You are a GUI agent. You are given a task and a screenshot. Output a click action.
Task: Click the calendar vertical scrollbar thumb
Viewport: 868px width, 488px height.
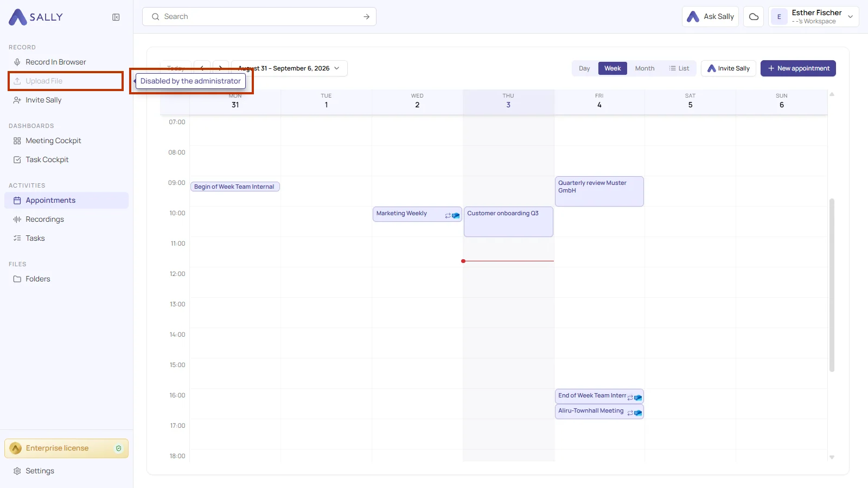click(832, 285)
